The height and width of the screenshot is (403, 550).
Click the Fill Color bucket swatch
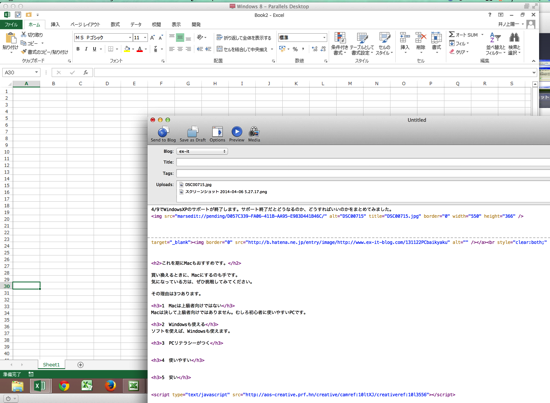coord(127,49)
